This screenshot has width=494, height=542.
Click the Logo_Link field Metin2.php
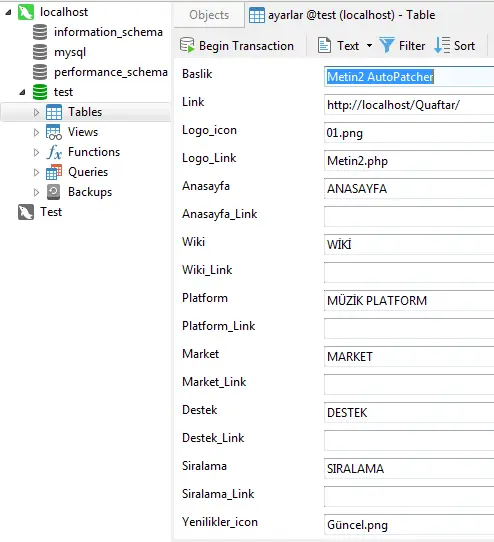point(409,161)
